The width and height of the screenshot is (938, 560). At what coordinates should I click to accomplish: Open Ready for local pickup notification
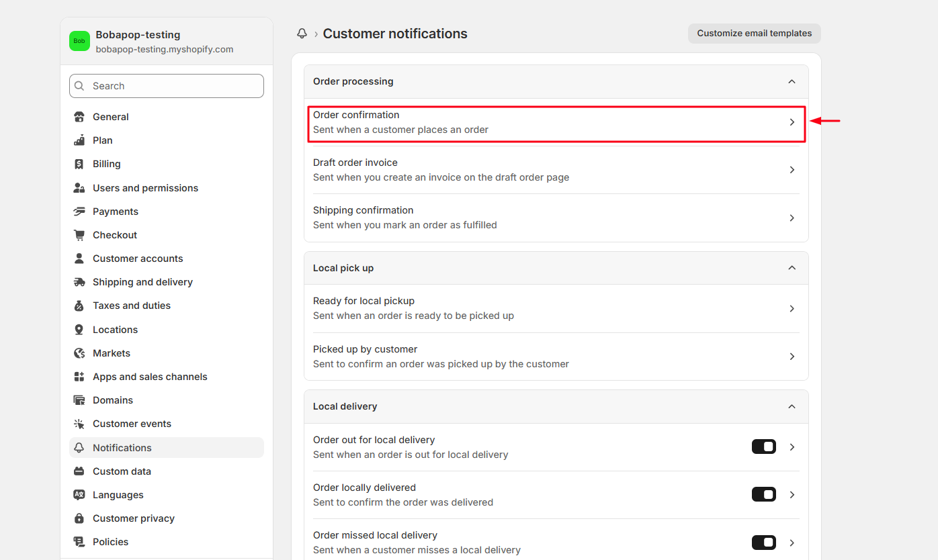(x=556, y=308)
